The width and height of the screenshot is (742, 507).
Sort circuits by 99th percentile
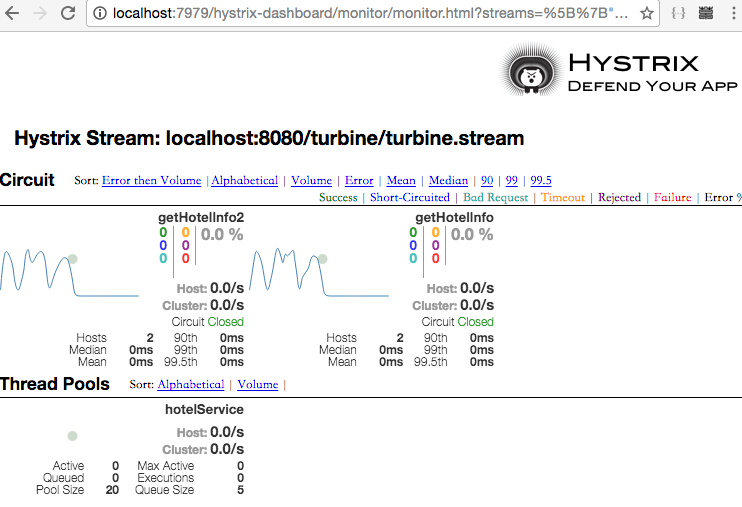(512, 180)
